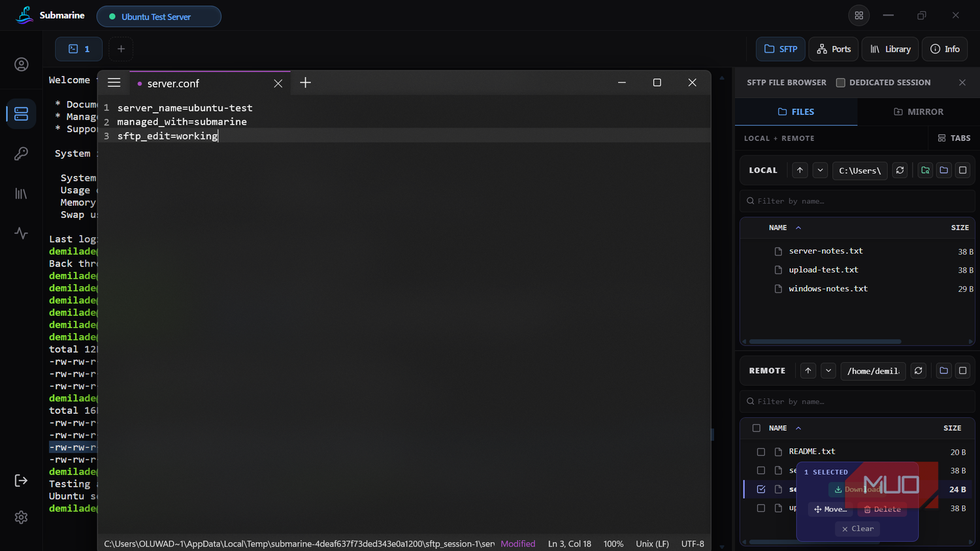Toggle the Dedicated Session checkbox
Viewport: 980px width, 551px height.
[x=841, y=83]
